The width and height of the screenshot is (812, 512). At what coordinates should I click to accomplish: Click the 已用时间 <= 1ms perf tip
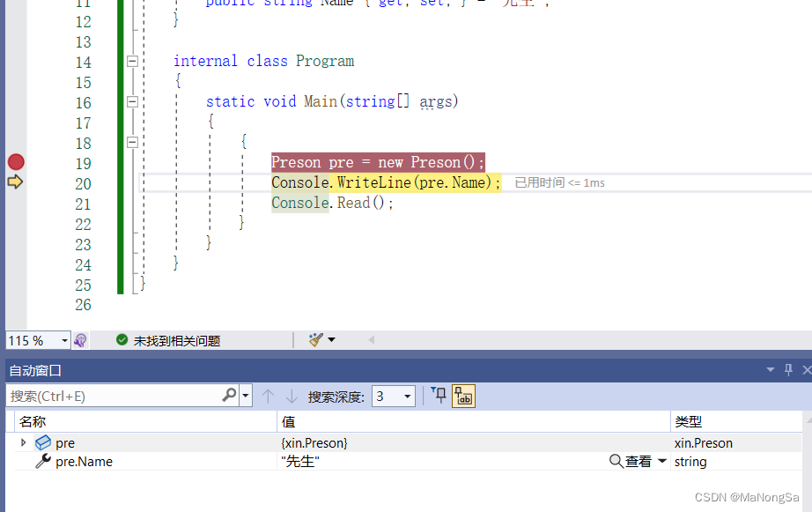[560, 182]
